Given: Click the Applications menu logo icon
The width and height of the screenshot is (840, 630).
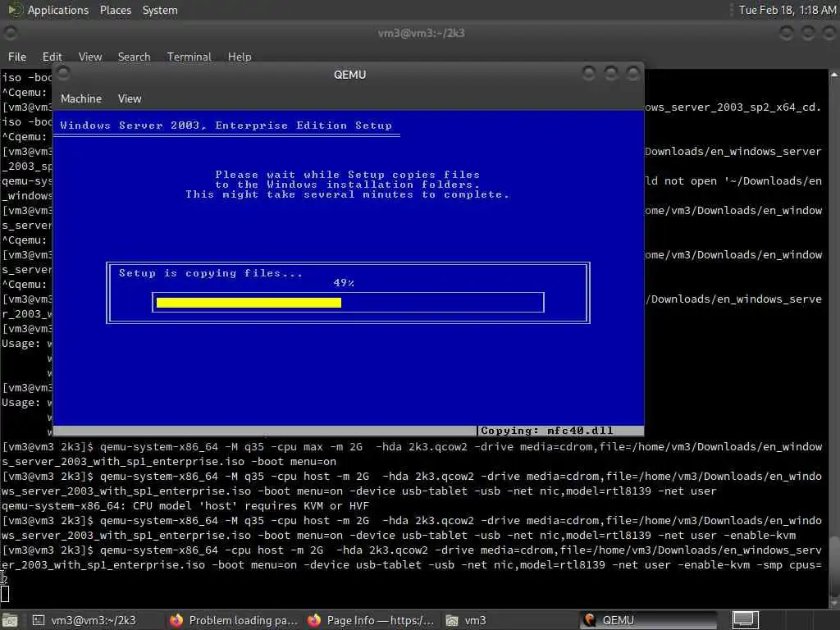Looking at the screenshot, I should [15, 10].
